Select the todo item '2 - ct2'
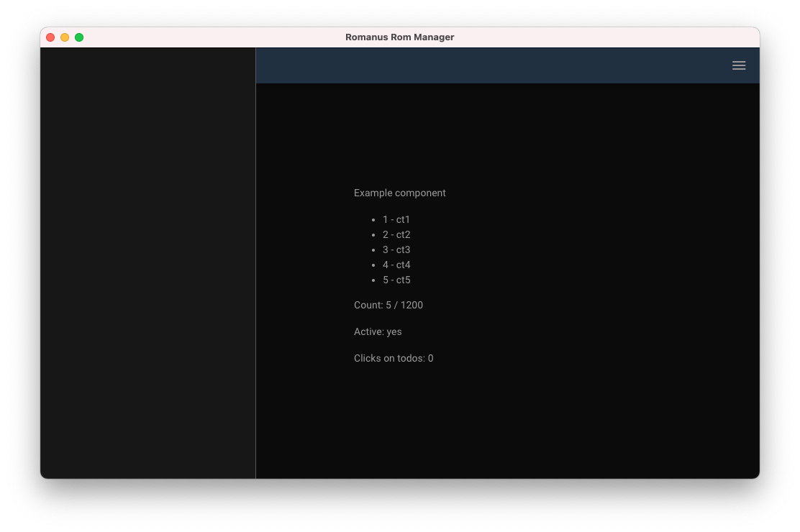The height and width of the screenshot is (532, 800). (x=396, y=234)
